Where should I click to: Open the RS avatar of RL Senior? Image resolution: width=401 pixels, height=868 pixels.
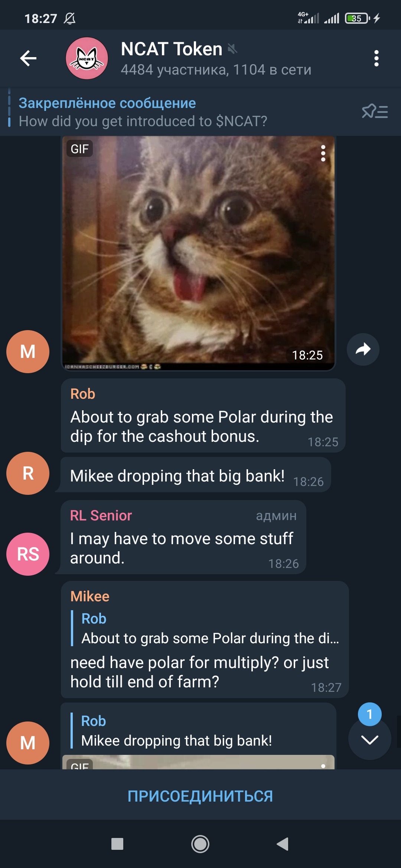(x=28, y=554)
